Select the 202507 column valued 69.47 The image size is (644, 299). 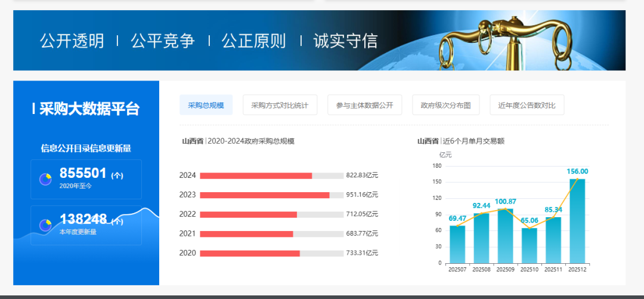pyautogui.click(x=457, y=244)
